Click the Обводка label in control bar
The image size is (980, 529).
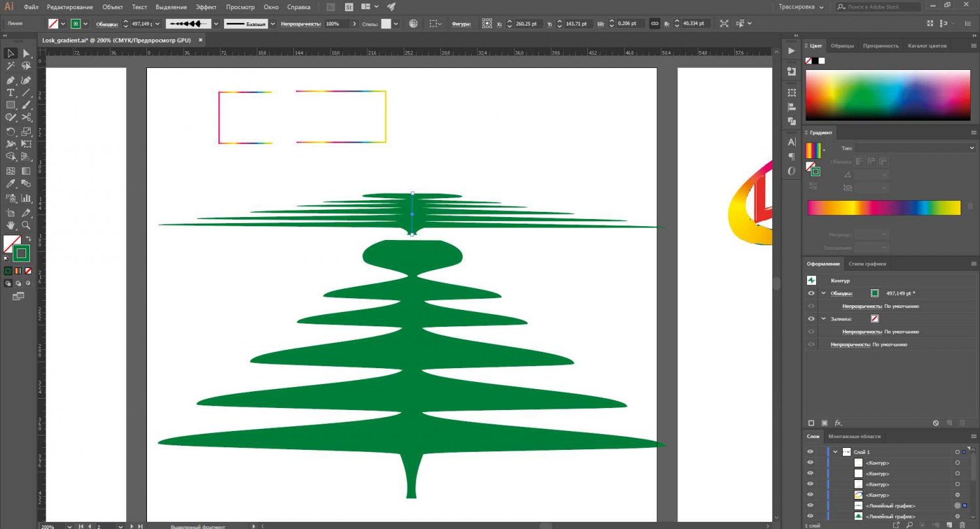point(106,24)
